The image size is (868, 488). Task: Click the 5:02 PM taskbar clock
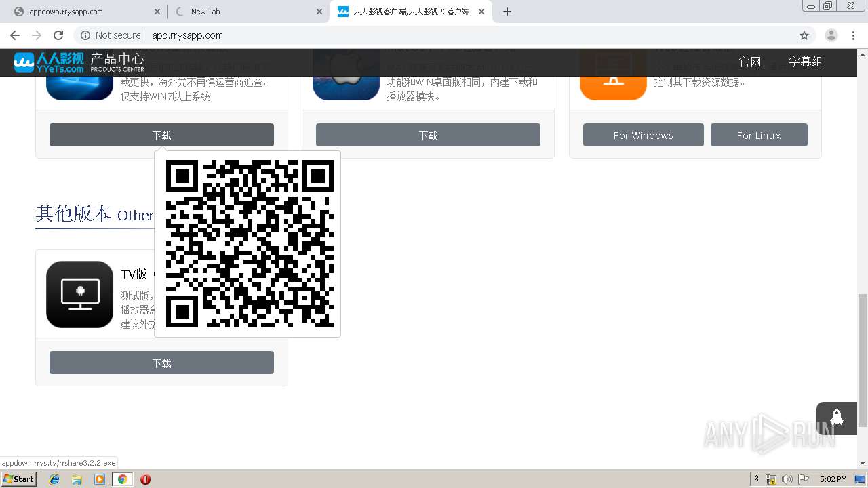click(833, 479)
